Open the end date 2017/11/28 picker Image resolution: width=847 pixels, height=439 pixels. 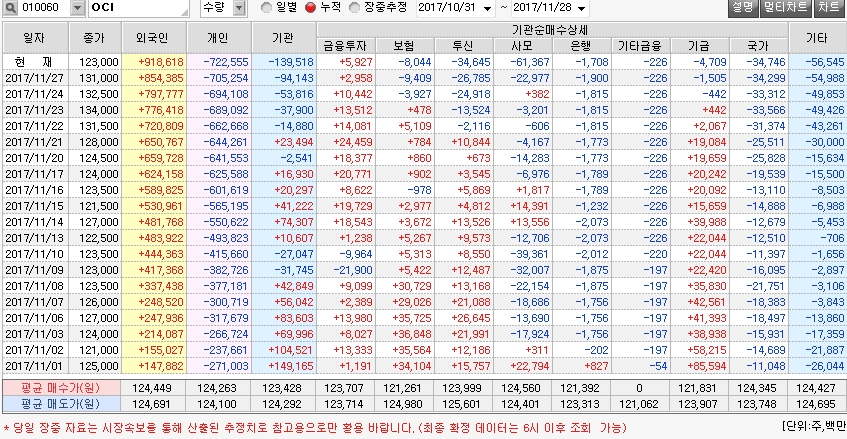point(581,8)
